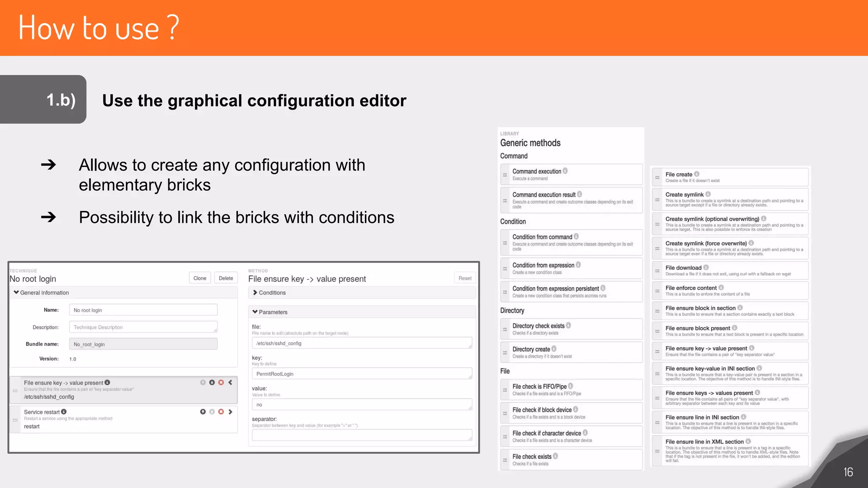The image size is (868, 488).
Task: Remove the Service restart method
Action: [221, 412]
